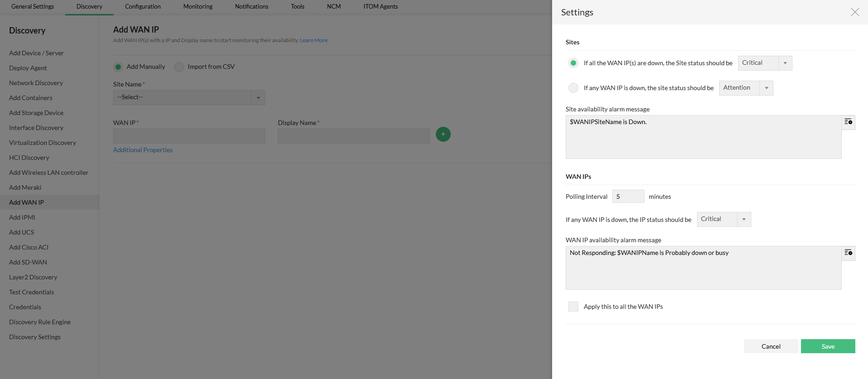Image resolution: width=868 pixels, height=379 pixels.
Task: Open the Notifications tab
Action: click(252, 7)
